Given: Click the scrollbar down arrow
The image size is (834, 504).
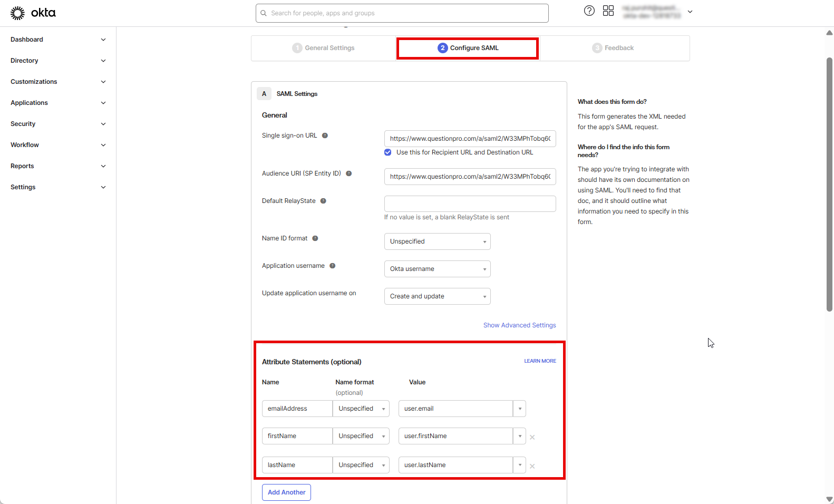Looking at the screenshot, I should pos(829,499).
